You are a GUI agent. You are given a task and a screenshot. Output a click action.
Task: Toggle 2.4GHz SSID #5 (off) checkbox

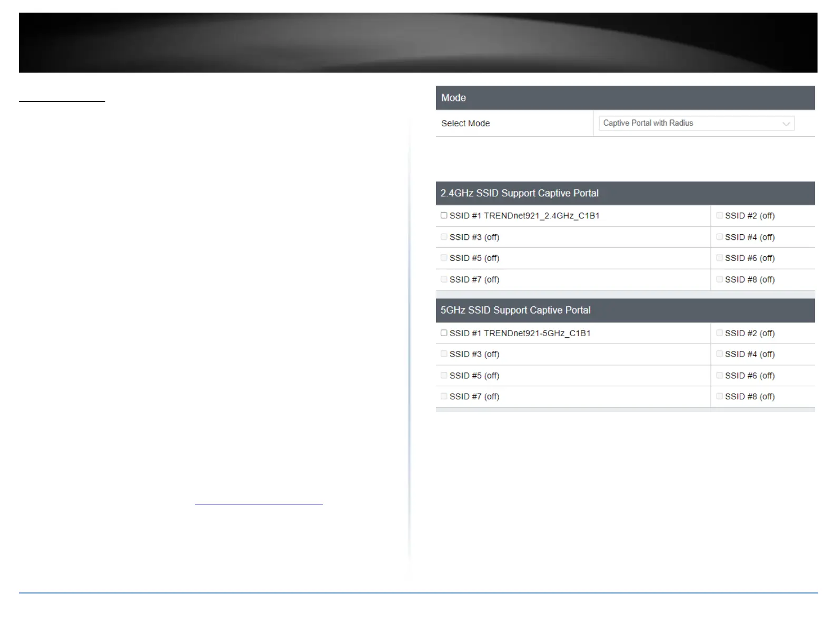[x=444, y=258]
